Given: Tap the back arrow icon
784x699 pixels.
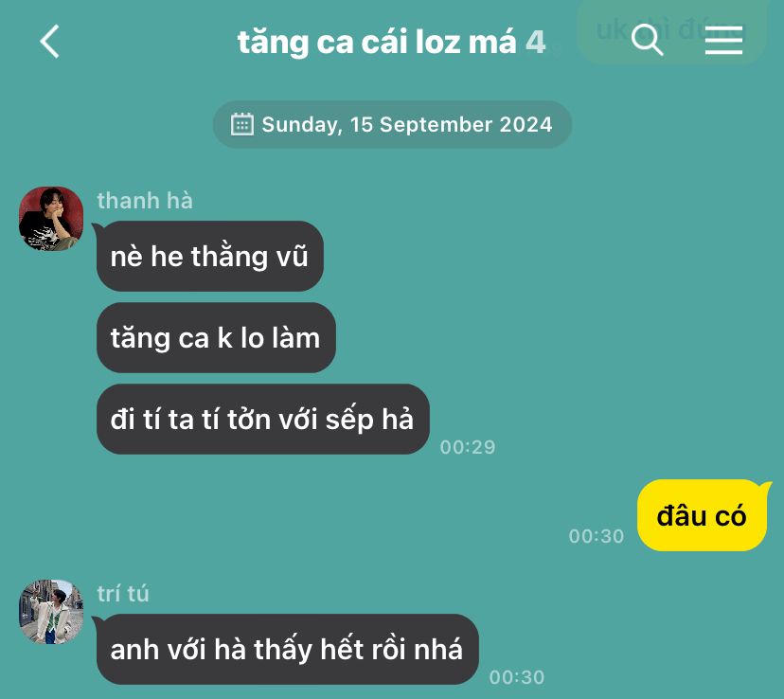Looking at the screenshot, I should click(x=50, y=42).
